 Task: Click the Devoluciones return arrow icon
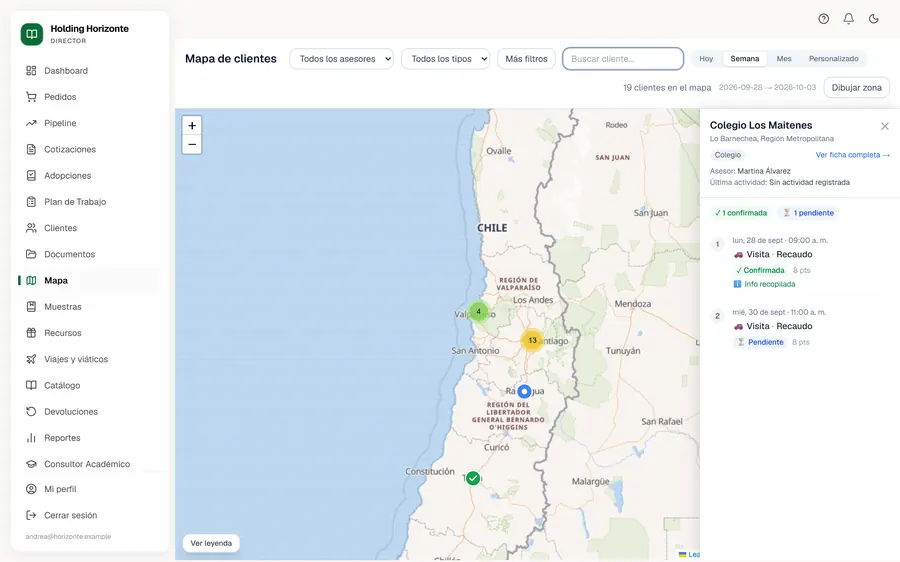(x=31, y=412)
